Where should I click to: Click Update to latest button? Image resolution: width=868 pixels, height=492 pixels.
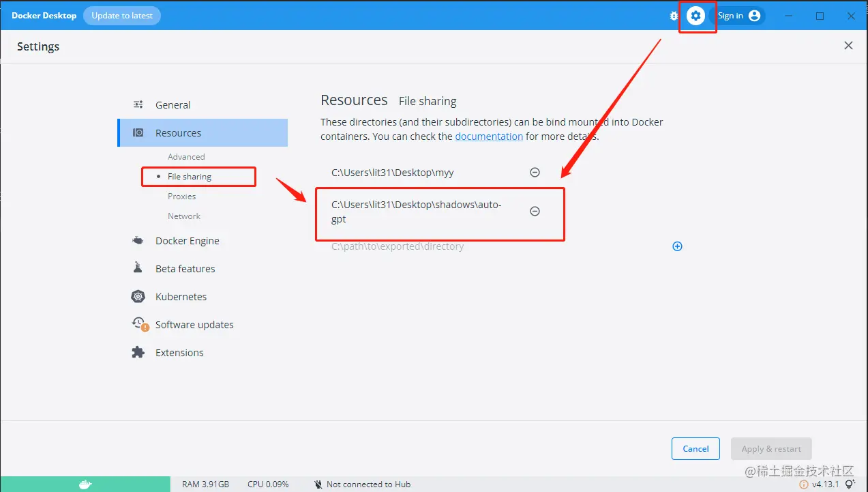pyautogui.click(x=122, y=16)
